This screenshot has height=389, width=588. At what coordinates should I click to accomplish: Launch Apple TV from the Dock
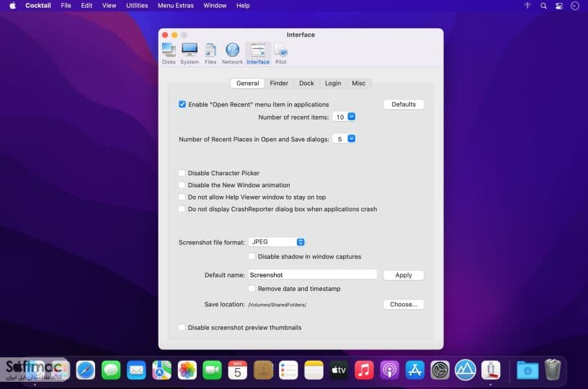[339, 370]
